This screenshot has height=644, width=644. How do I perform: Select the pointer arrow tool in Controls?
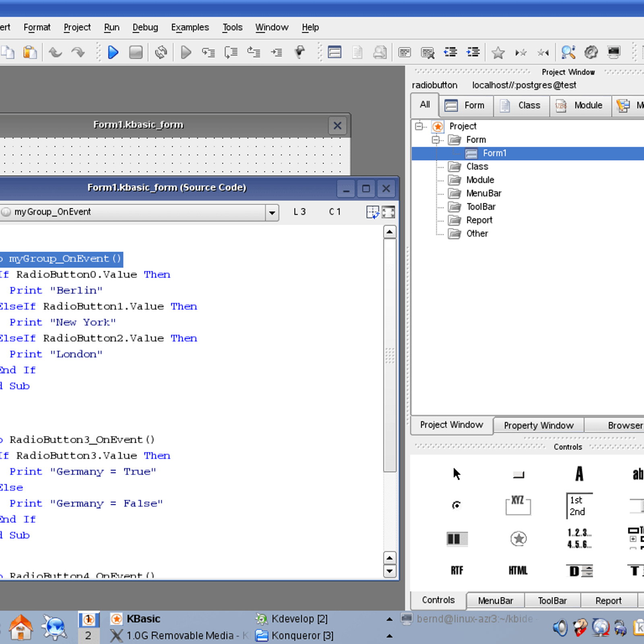point(456,474)
